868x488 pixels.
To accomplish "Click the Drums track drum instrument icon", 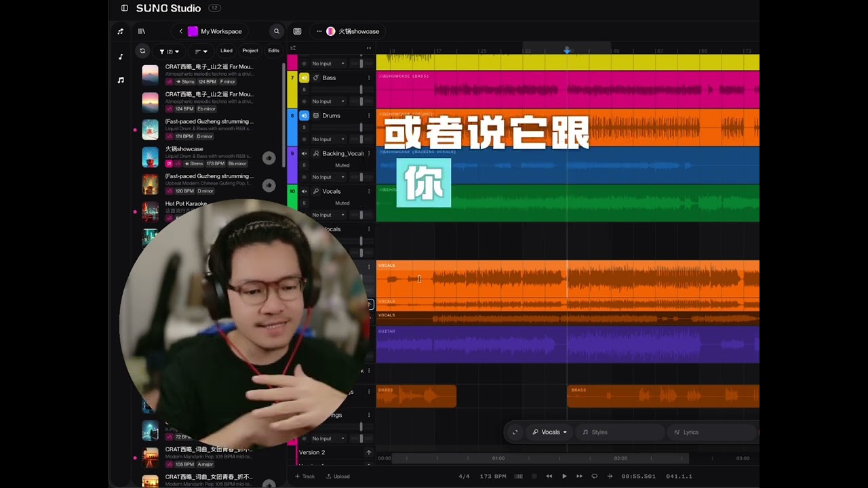I will (x=316, y=116).
